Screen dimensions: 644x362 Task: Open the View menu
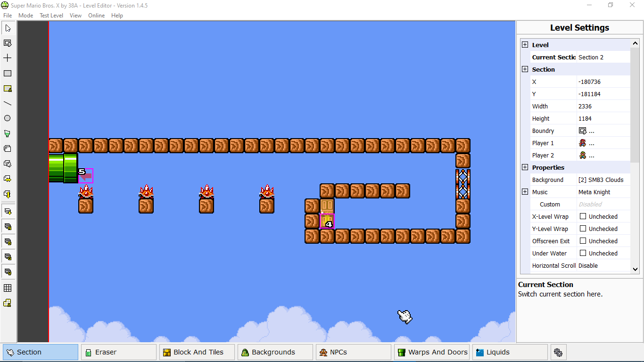tap(75, 16)
